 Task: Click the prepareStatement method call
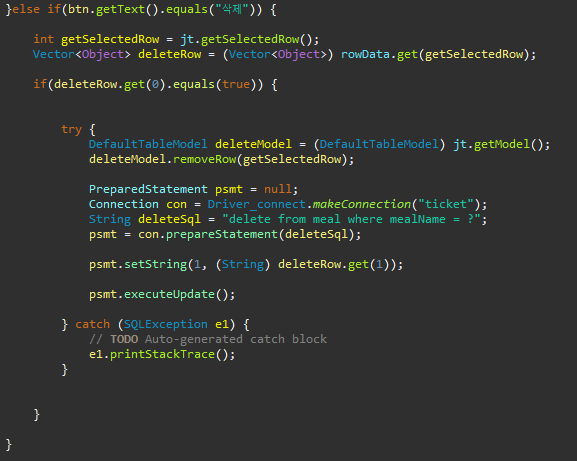pyautogui.click(x=222, y=234)
